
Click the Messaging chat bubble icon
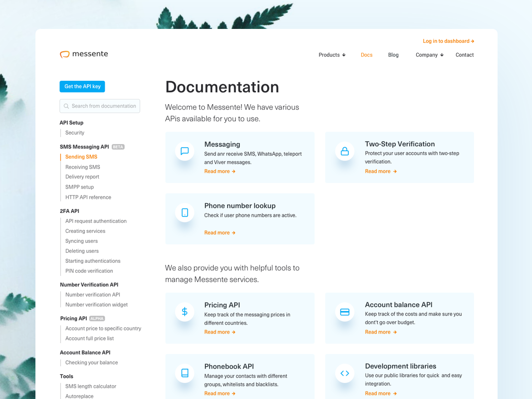[185, 151]
